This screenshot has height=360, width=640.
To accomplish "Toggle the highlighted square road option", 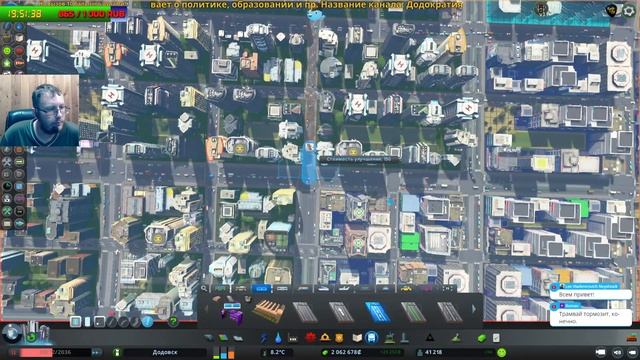I will 76,322.
